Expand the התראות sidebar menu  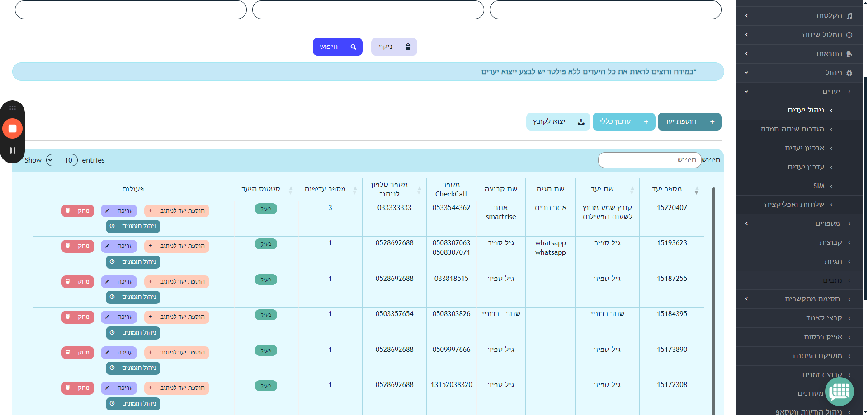coord(799,54)
